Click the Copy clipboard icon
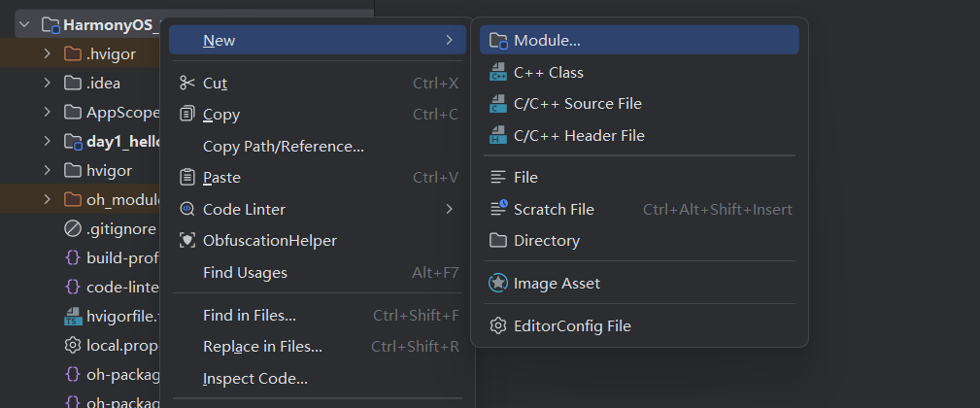980x408 pixels. (186, 115)
